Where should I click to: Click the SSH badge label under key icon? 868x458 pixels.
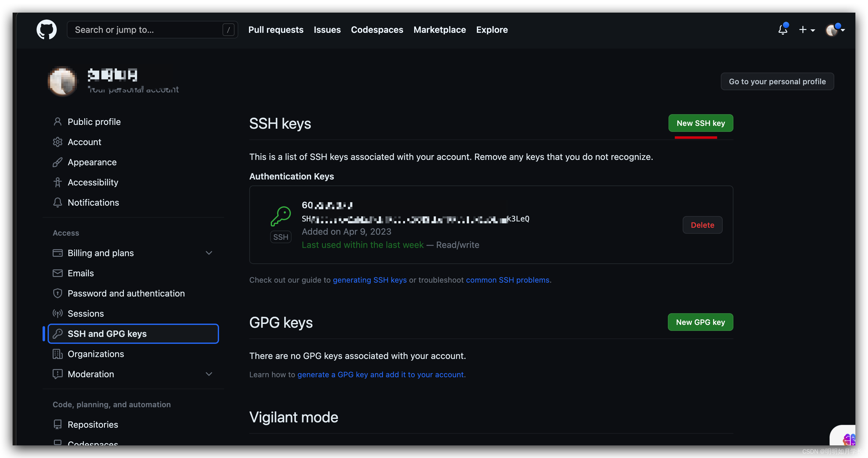(x=281, y=237)
